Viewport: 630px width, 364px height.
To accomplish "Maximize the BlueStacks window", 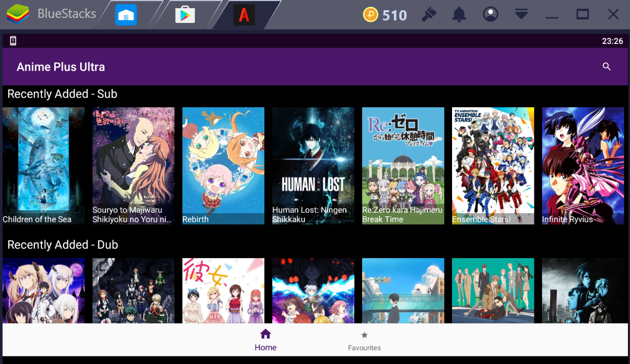I will 582,14.
